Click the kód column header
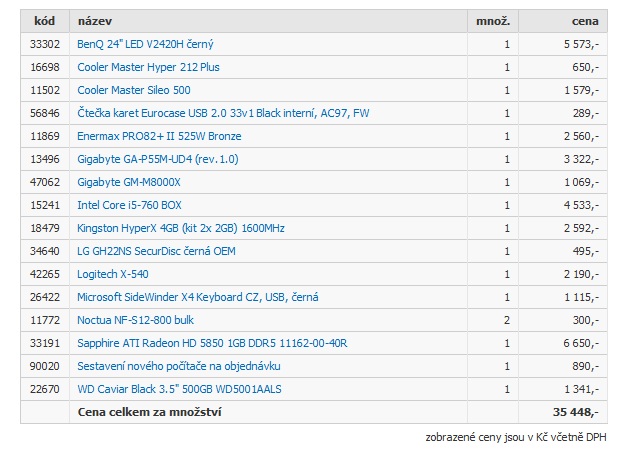The height and width of the screenshot is (449, 633). click(45, 21)
